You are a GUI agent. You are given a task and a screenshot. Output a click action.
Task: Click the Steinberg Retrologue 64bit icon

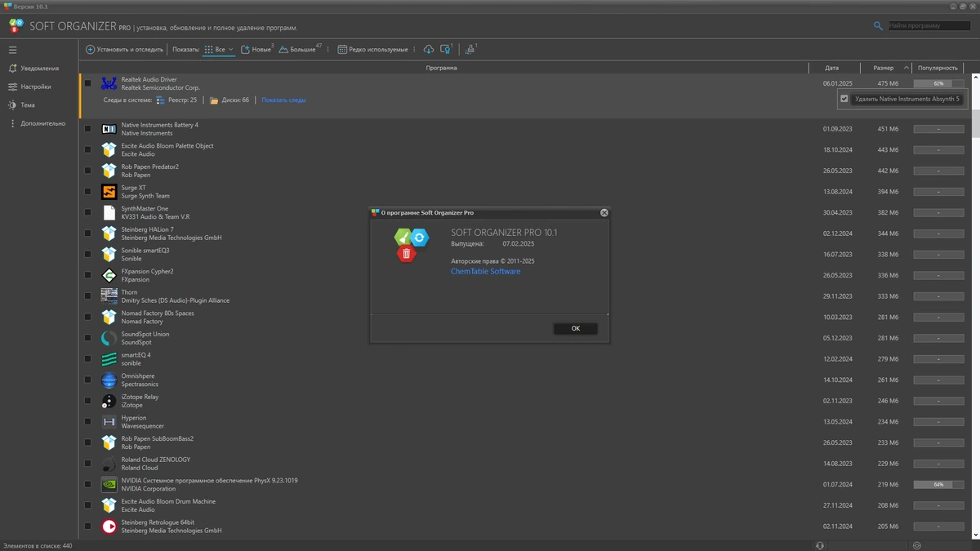(109, 527)
